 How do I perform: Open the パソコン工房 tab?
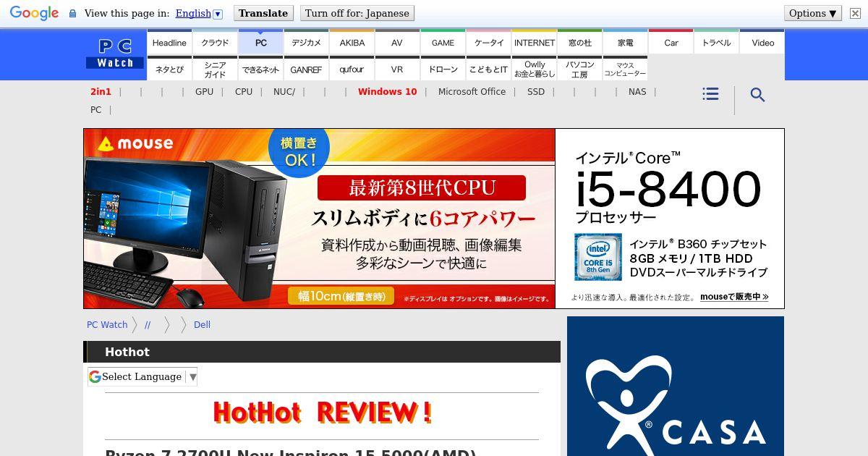coord(579,69)
